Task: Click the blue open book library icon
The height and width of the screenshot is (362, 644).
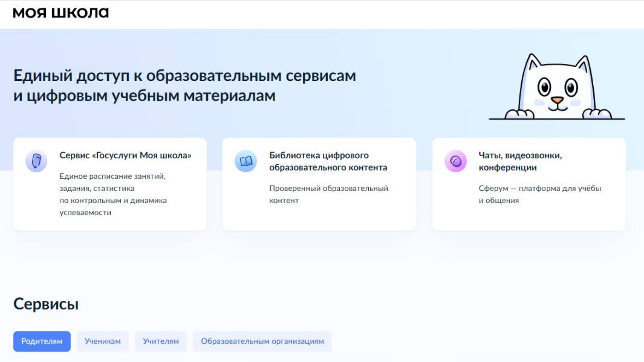Action: click(x=246, y=161)
